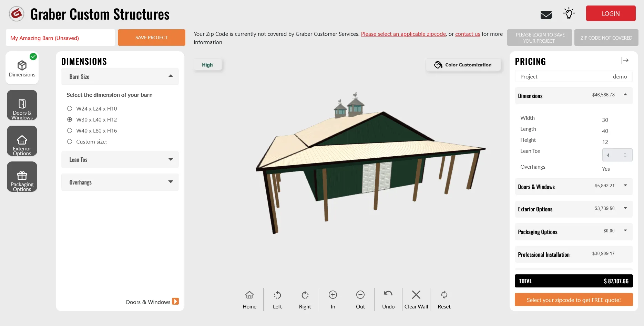The width and height of the screenshot is (644, 326).
Task: Collapse the pricing panel arrow icon
Action: (625, 60)
